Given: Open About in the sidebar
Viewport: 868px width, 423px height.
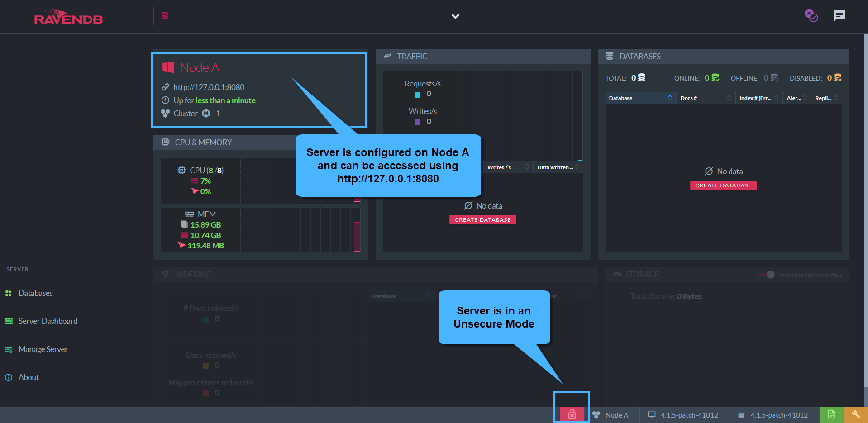Looking at the screenshot, I should [29, 377].
